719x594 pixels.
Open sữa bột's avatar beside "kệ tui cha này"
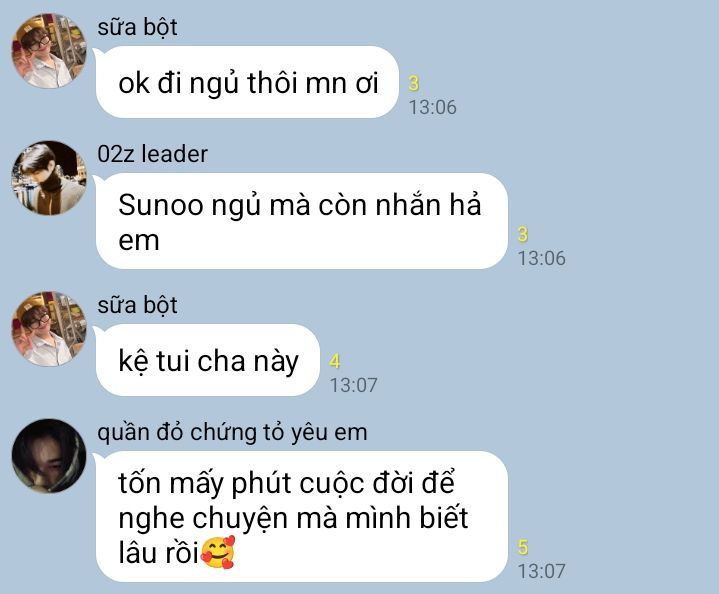[x=49, y=328]
